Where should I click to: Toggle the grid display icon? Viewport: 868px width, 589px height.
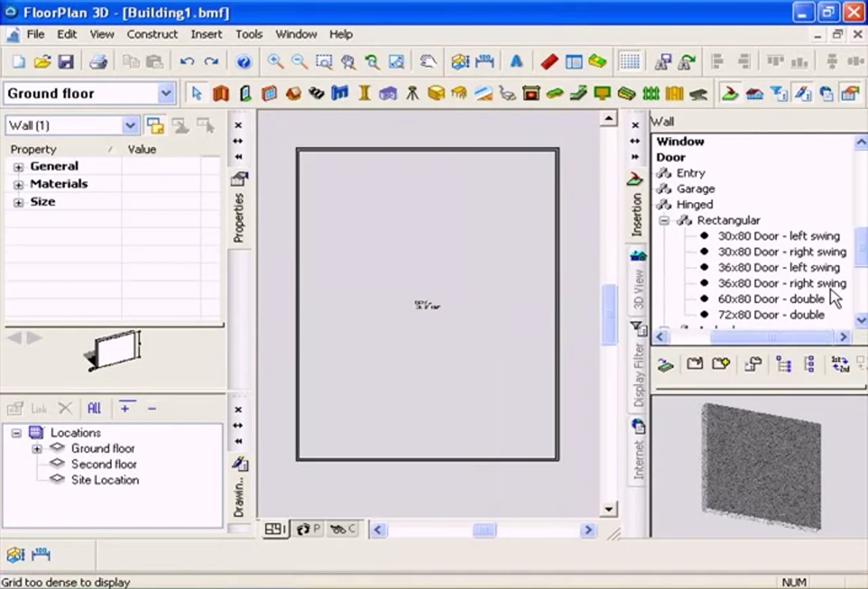click(x=629, y=62)
